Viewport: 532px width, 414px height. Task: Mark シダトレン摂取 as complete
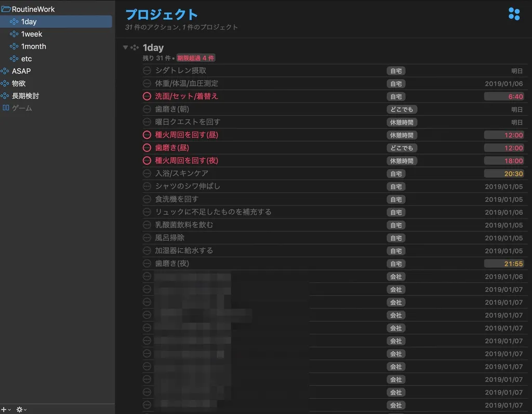[x=147, y=71]
